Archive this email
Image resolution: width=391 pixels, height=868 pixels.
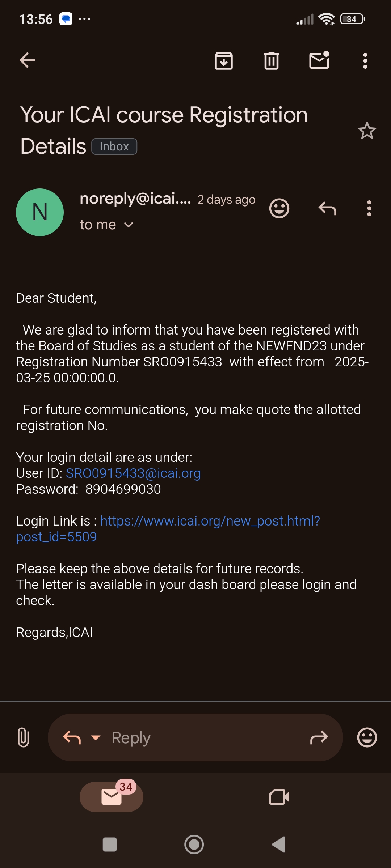point(224,60)
